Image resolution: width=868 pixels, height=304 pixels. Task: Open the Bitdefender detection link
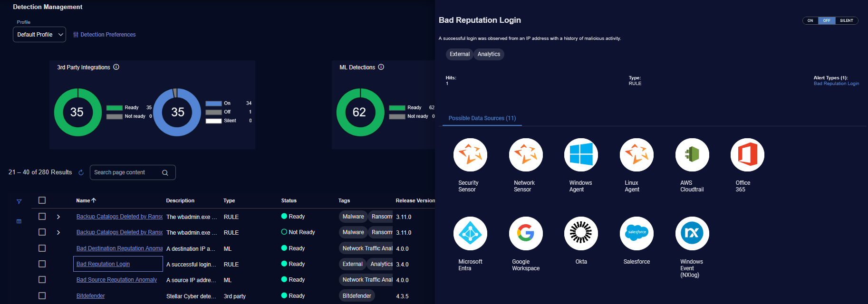pos(90,296)
